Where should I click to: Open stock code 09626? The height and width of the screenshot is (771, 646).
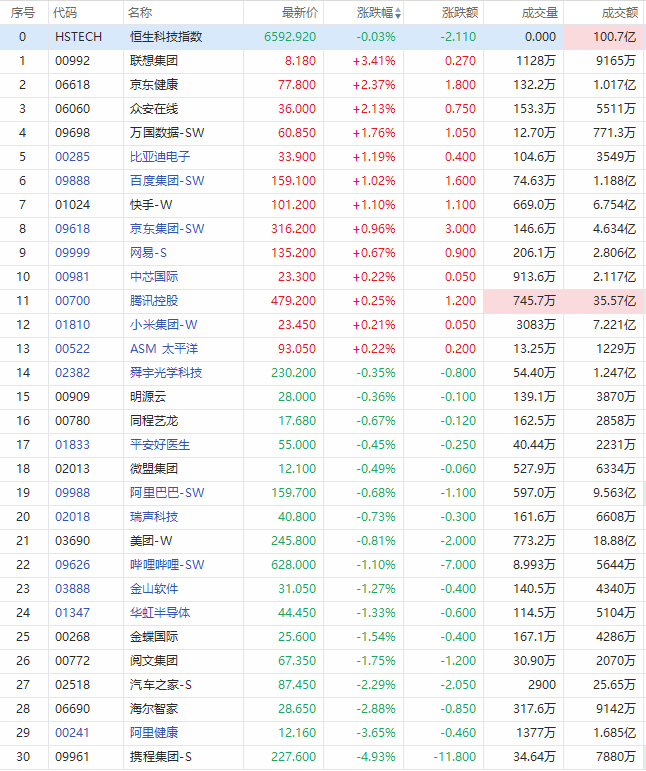[x=72, y=565]
